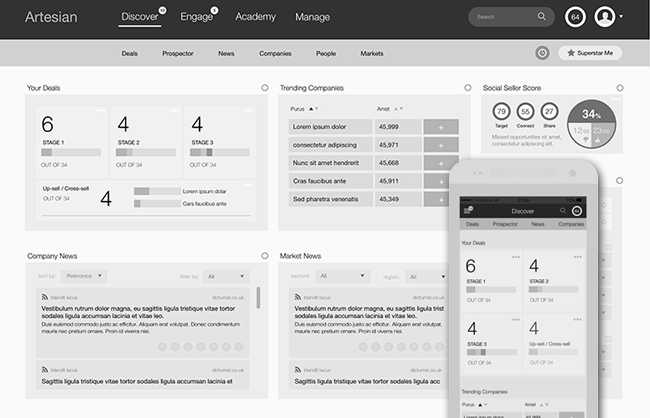Open Company News filter-by All dropdown
This screenshot has width=650, height=418.
click(225, 276)
